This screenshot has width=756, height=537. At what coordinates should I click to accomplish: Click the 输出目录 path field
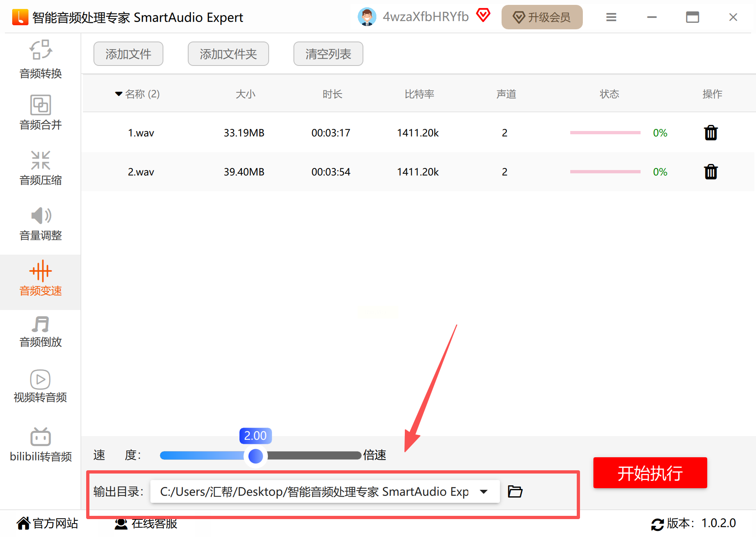point(325,491)
